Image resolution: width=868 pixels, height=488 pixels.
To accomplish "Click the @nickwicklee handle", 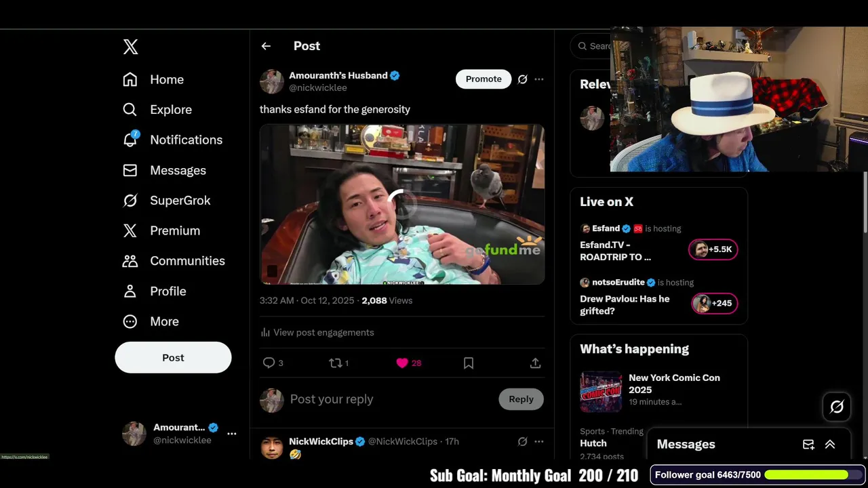I will (318, 88).
